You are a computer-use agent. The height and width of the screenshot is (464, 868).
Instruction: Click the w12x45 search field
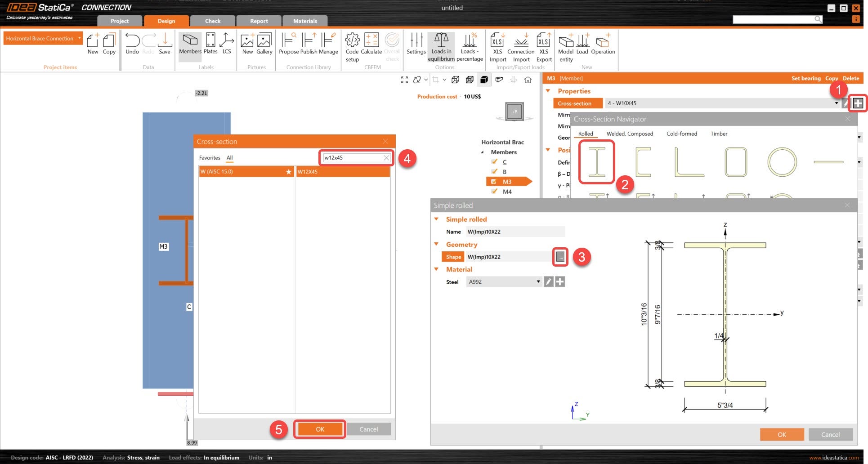[x=352, y=158]
